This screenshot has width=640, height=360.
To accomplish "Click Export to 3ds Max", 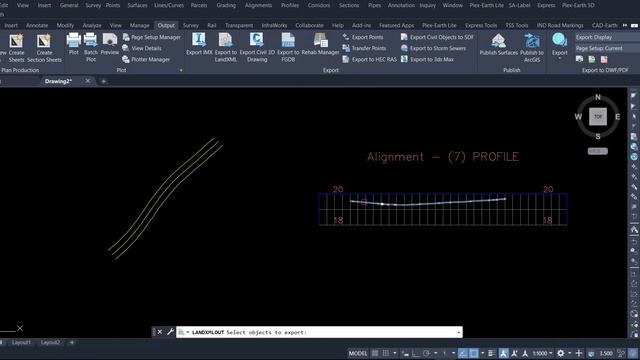I will coord(427,60).
